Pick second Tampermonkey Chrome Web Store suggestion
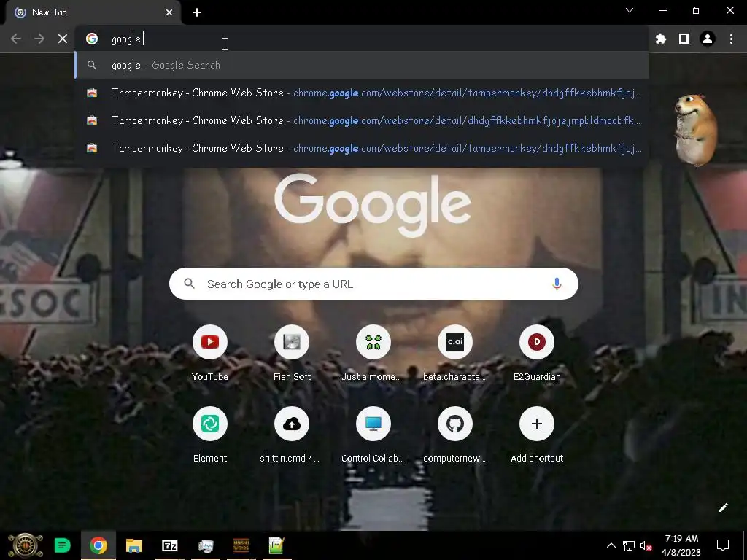Viewport: 747px width, 560px height. pos(362,120)
